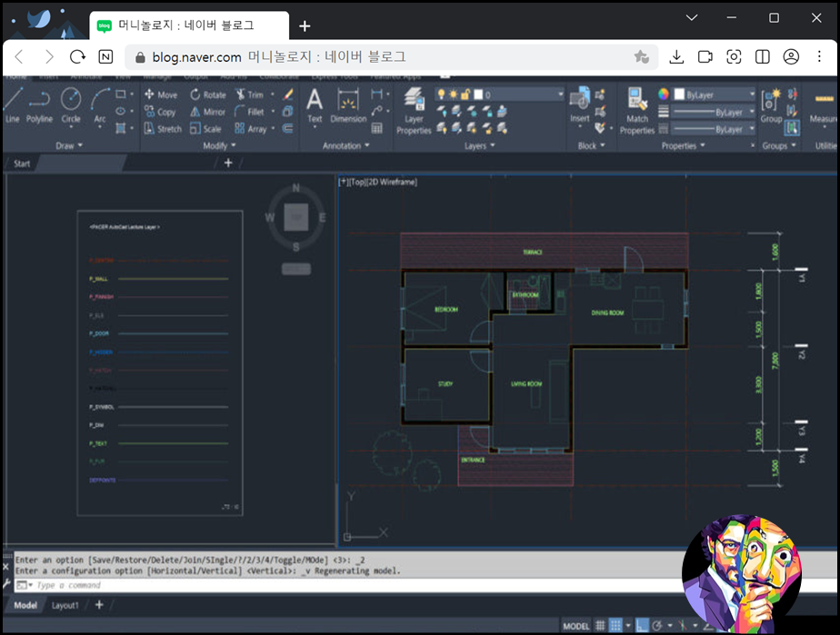Click the Copy tool in Modify panel
The height and width of the screenshot is (635, 840).
tap(160, 112)
